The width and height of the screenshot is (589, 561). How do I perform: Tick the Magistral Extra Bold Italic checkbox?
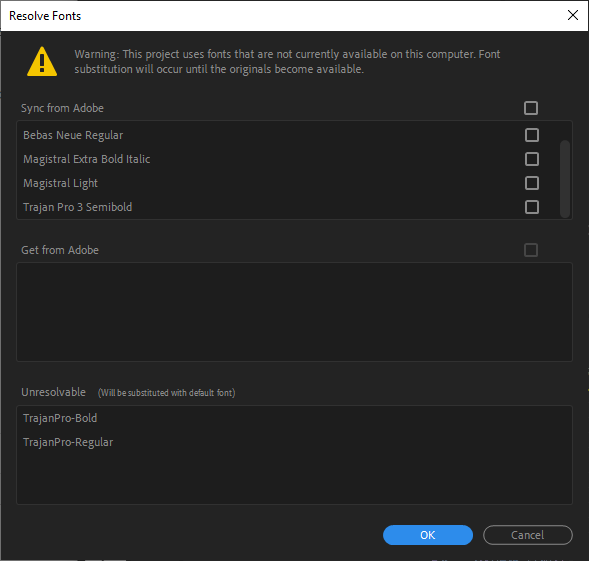pos(532,159)
